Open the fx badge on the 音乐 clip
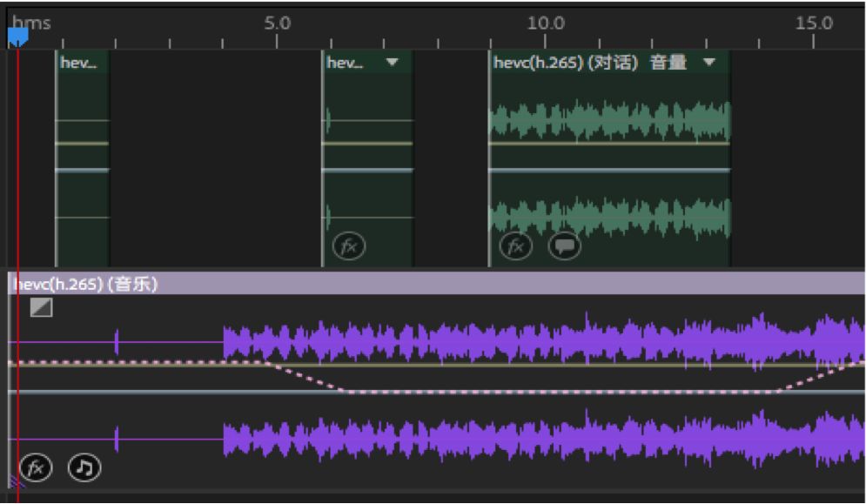This screenshot has width=866, height=504. tap(36, 468)
